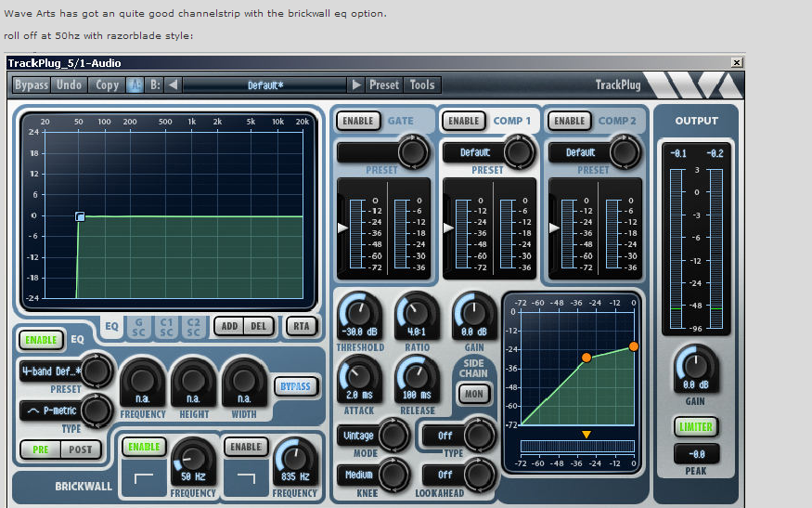Switch to the C2 SC tab
This screenshot has height=508, width=812.
[194, 327]
